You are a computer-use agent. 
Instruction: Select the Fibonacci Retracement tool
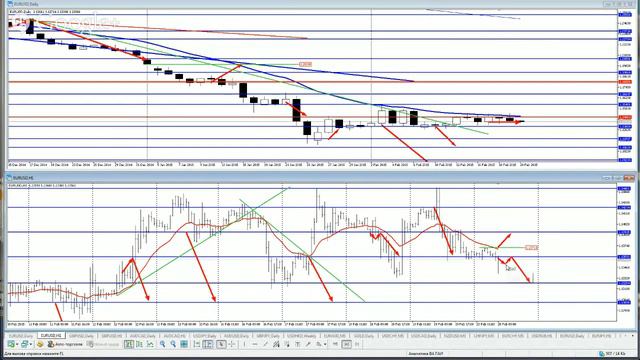[287, 344]
